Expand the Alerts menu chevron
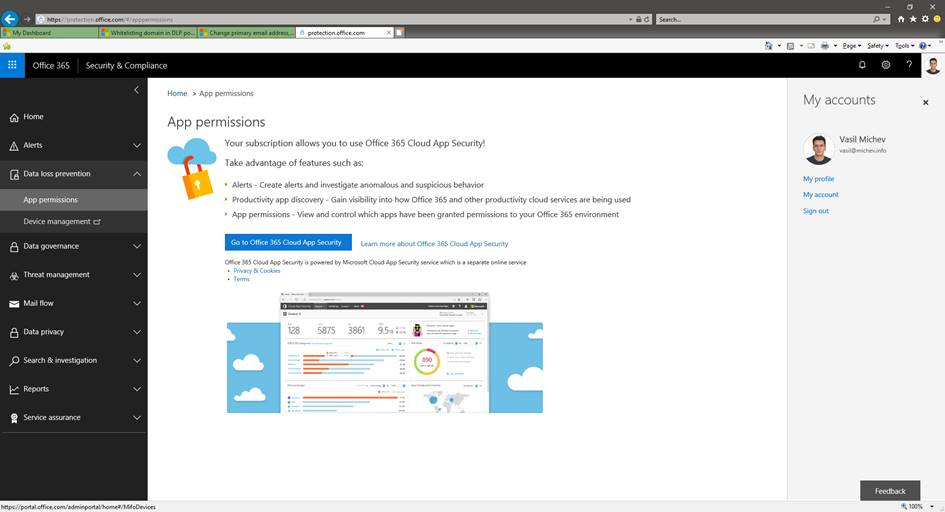The image size is (945, 512). pyautogui.click(x=137, y=146)
